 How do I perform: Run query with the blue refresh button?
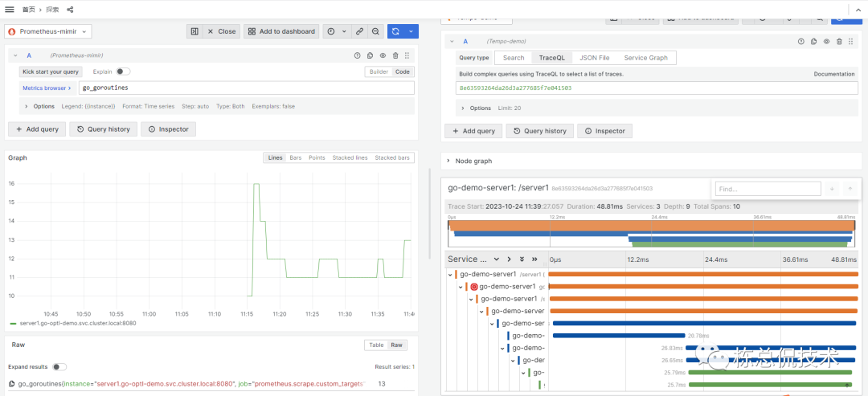395,31
